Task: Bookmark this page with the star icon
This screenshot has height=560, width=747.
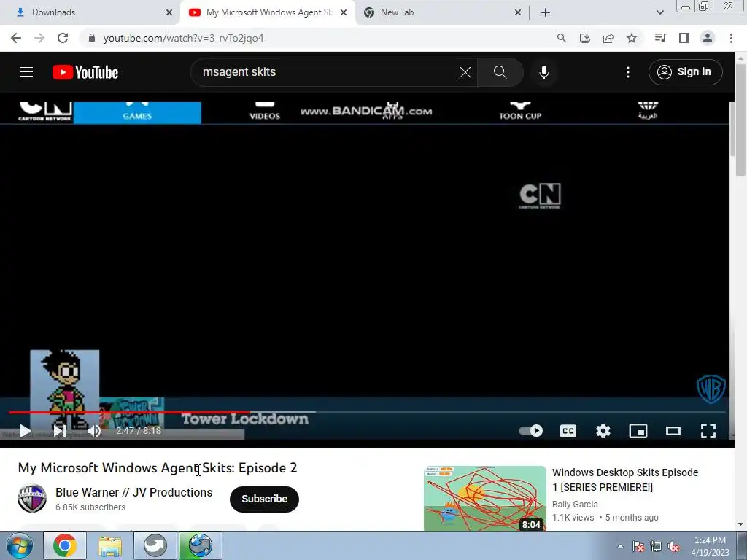Action: click(x=632, y=38)
